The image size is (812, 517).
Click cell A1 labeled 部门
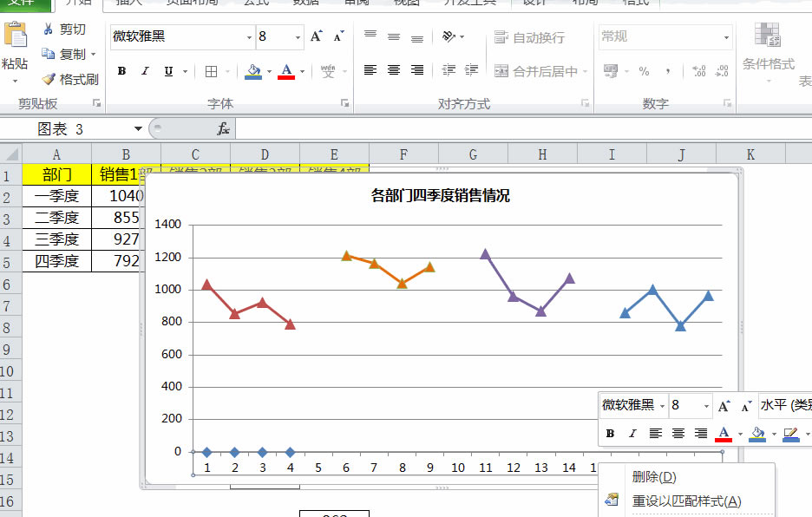[57, 174]
